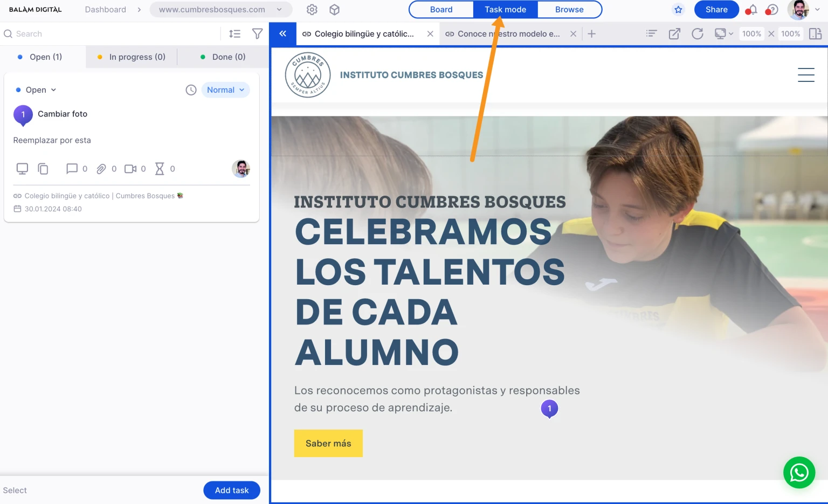This screenshot has height=504, width=828.
Task: Add a new page tab with plus
Action: [591, 34]
